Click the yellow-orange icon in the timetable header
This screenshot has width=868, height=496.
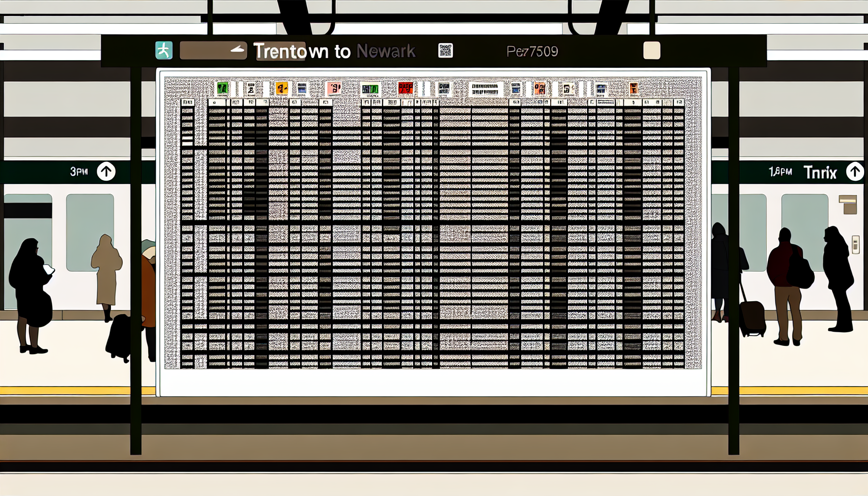click(x=281, y=88)
